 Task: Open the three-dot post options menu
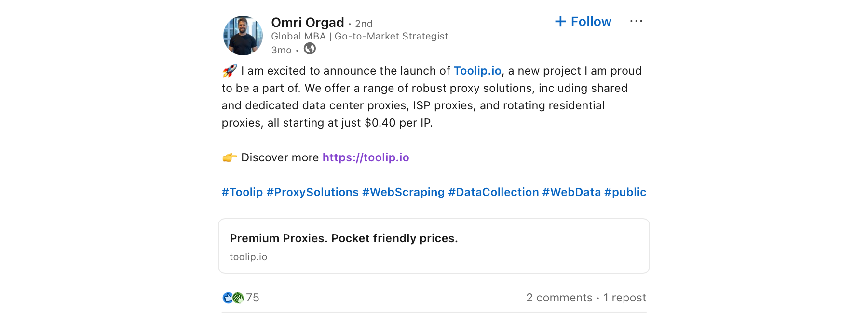636,21
